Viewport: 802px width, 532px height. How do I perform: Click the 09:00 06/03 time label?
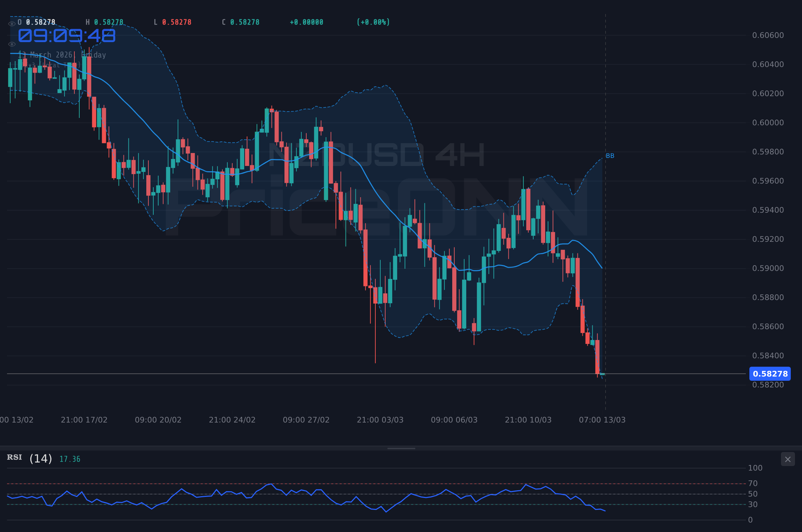[454, 420]
